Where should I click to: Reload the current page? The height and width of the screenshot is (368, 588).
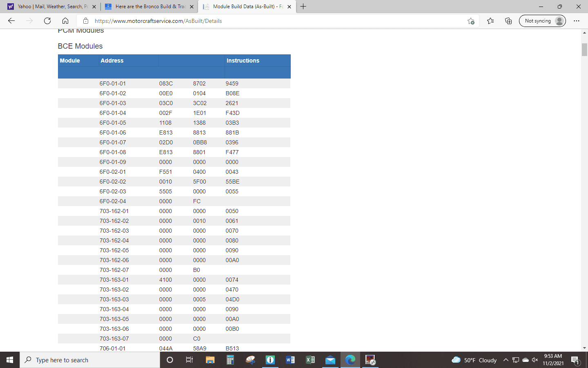click(47, 21)
